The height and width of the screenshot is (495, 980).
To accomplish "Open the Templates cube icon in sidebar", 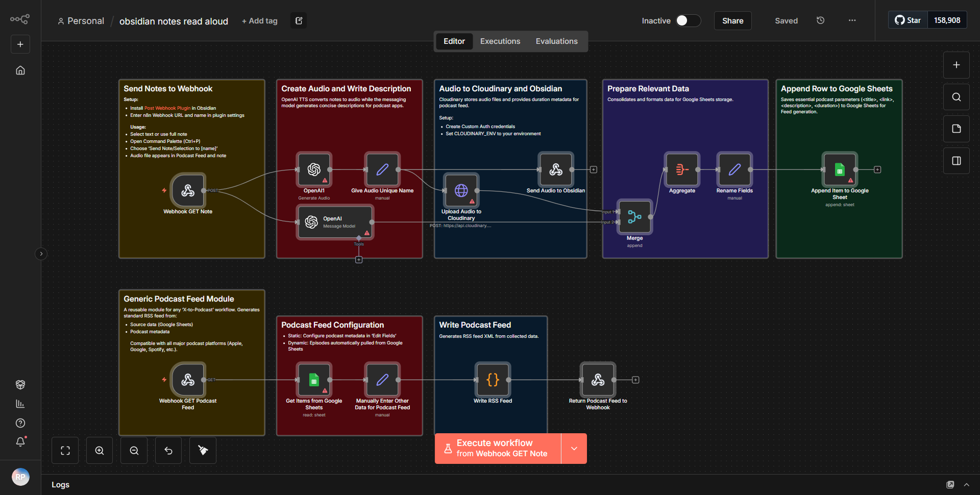I will click(20, 384).
